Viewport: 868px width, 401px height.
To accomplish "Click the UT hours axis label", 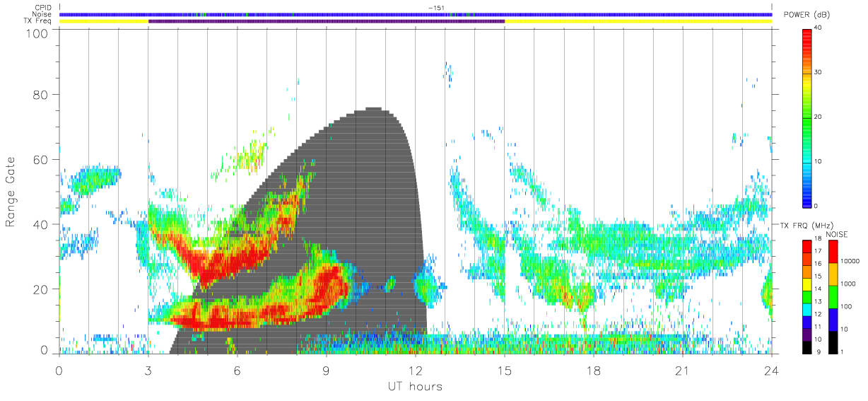I will pyautogui.click(x=415, y=386).
